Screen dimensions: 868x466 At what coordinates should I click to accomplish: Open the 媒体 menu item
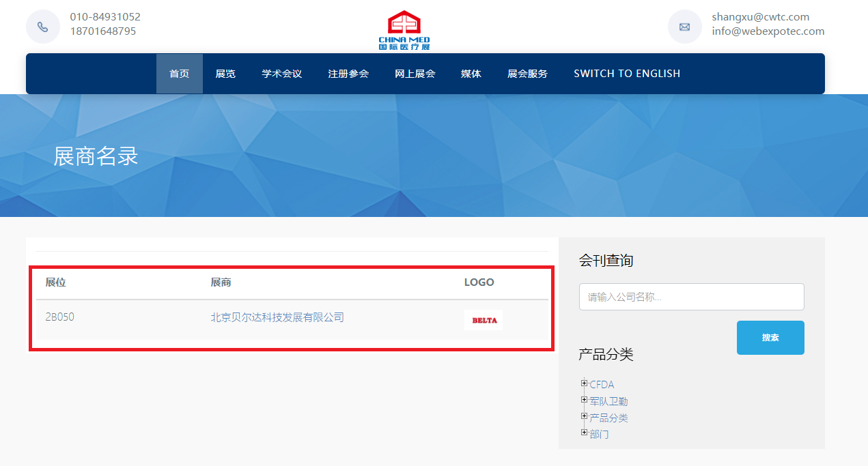point(471,74)
